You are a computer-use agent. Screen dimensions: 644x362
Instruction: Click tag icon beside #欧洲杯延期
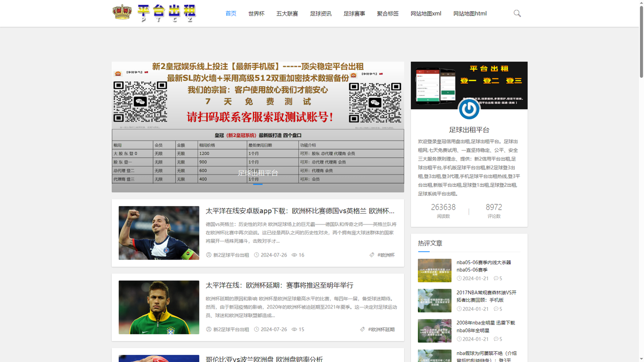click(362, 329)
